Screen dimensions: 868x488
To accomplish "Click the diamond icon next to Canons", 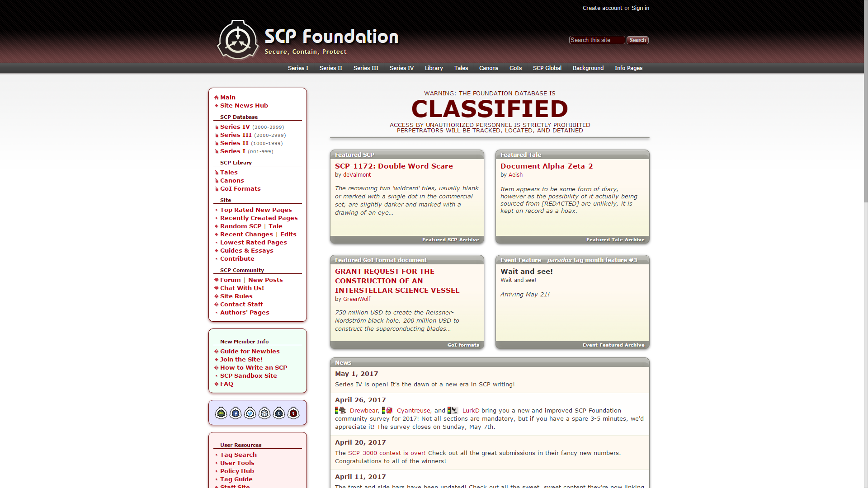I will pos(217,181).
